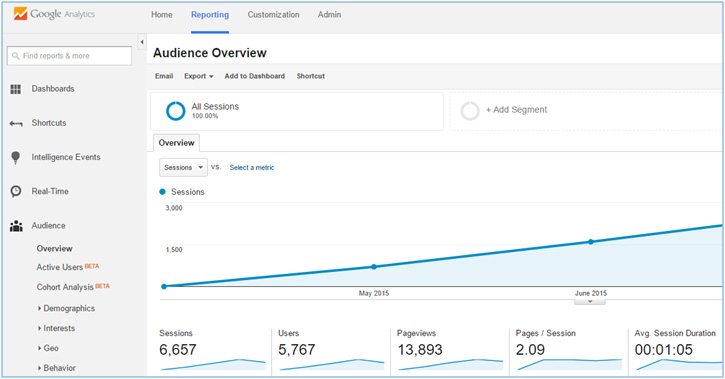Click the Users sparkline chart

[x=332, y=365]
